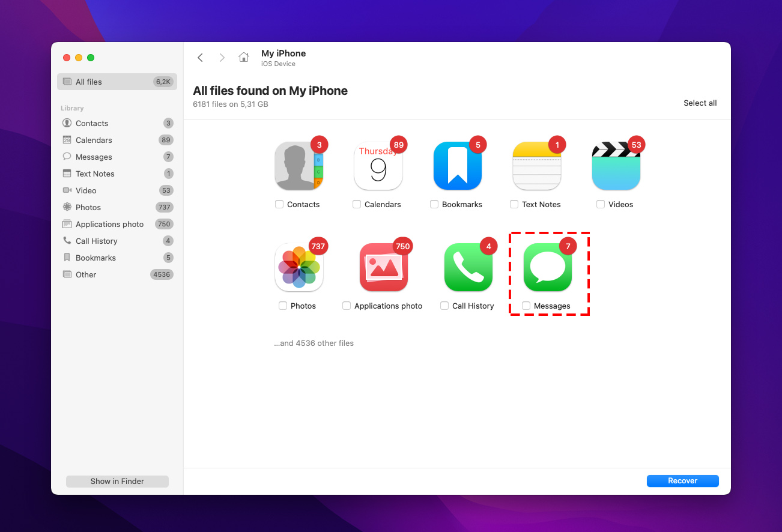Check the Messages checkbox
Viewport: 782px width, 532px height.
(526, 306)
